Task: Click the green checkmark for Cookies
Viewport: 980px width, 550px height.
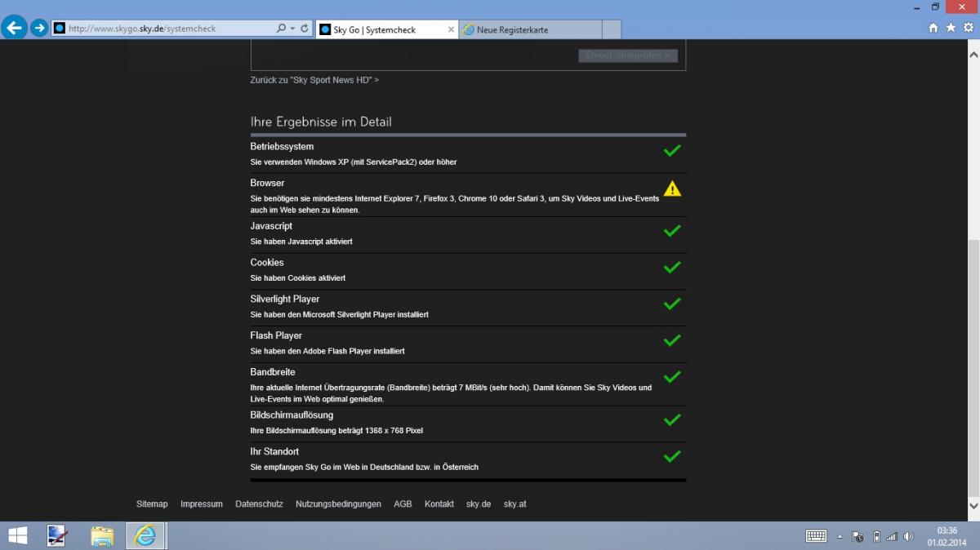Action: tap(672, 267)
